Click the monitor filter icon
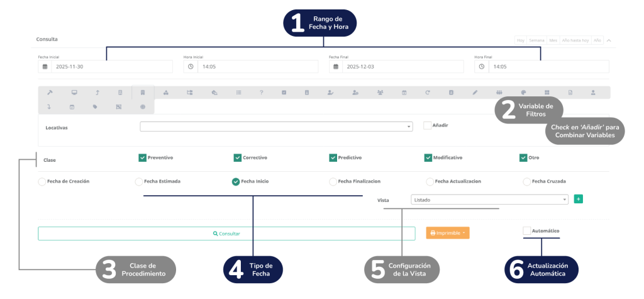Viewport: 644px width, 299px height. (74, 93)
